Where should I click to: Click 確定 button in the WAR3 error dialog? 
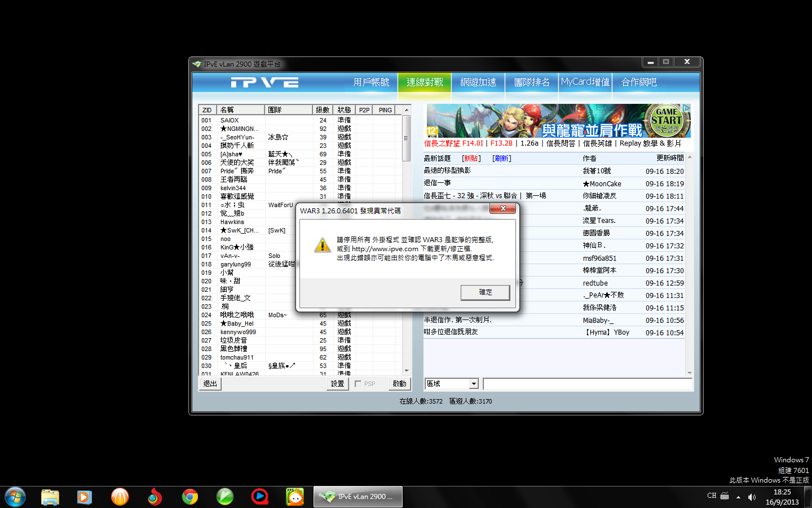point(485,292)
